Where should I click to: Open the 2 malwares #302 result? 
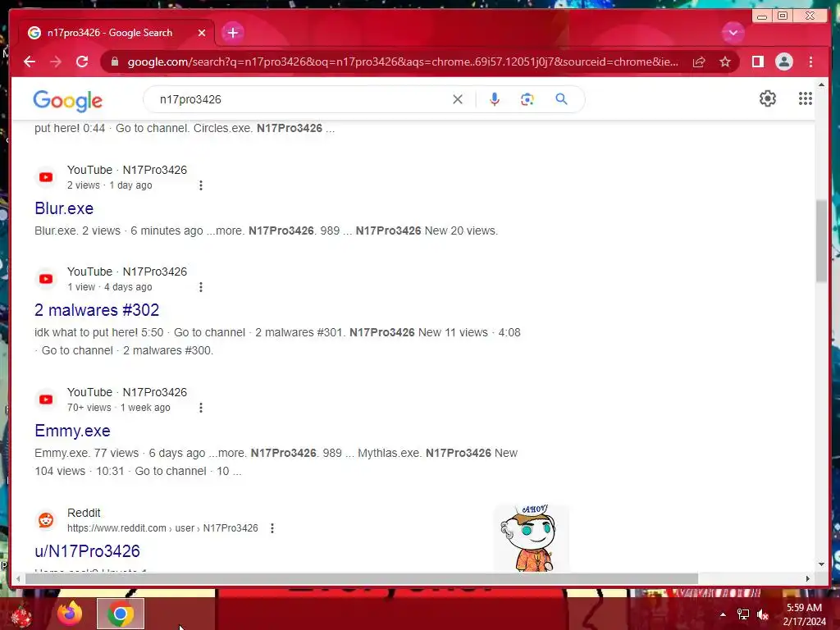pos(97,310)
